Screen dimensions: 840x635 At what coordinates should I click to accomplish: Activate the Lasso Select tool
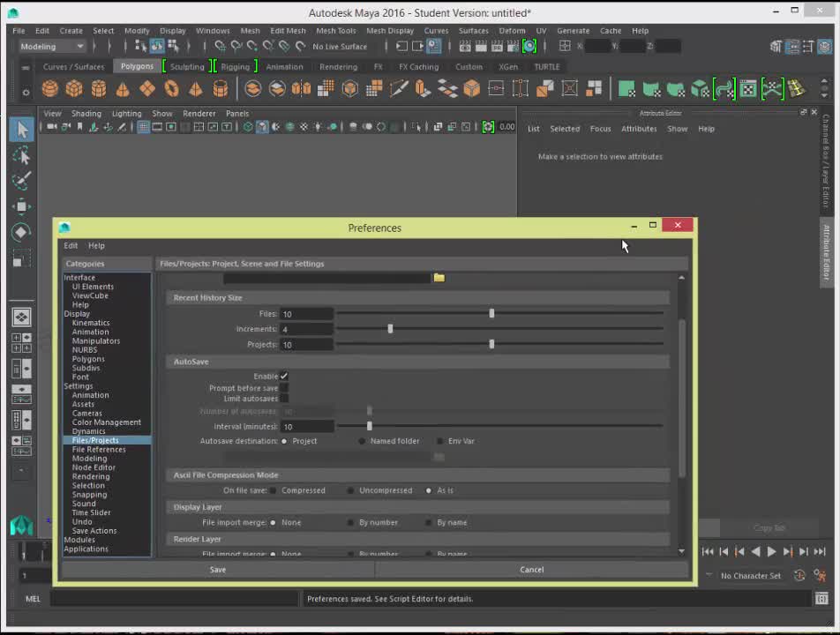click(x=21, y=155)
